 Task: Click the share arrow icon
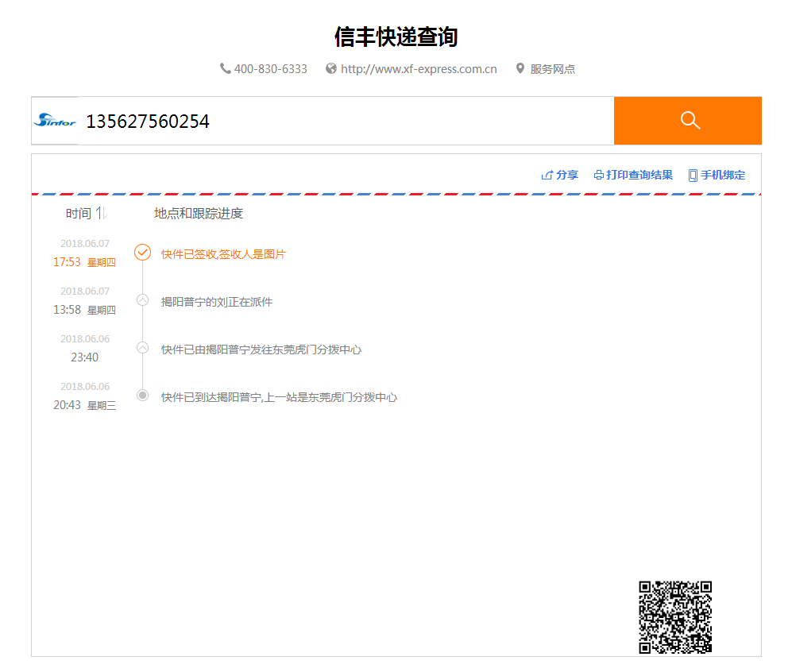[x=547, y=176]
